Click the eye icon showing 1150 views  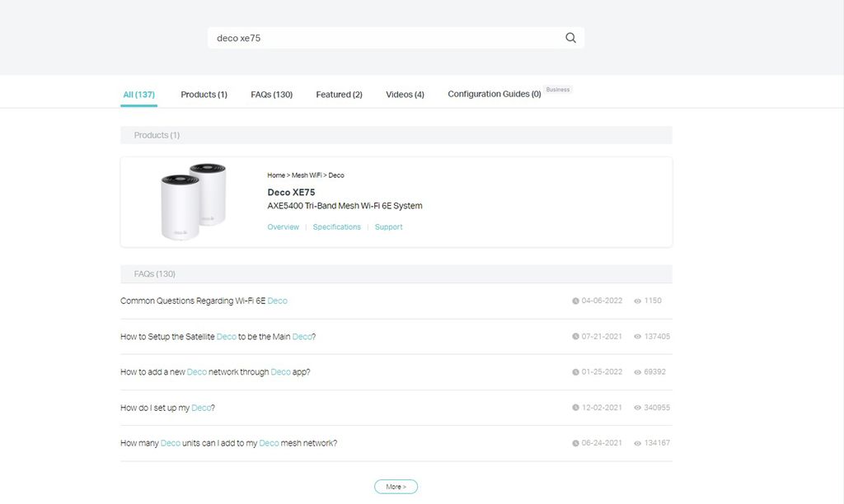click(x=636, y=301)
